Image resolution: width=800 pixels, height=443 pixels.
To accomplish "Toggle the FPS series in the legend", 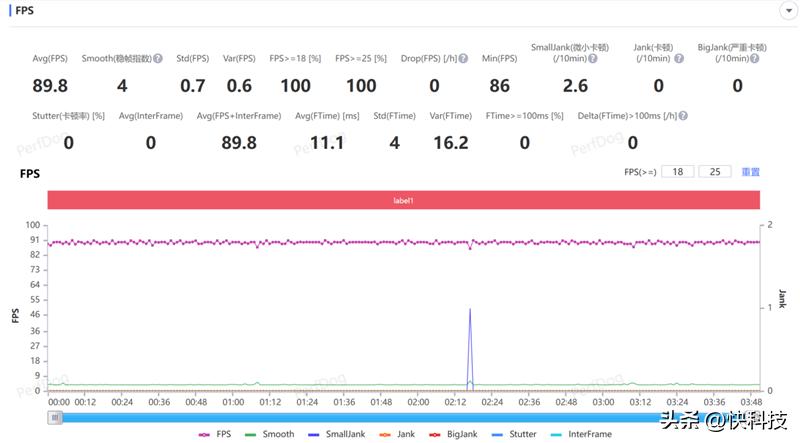I will click(x=215, y=434).
